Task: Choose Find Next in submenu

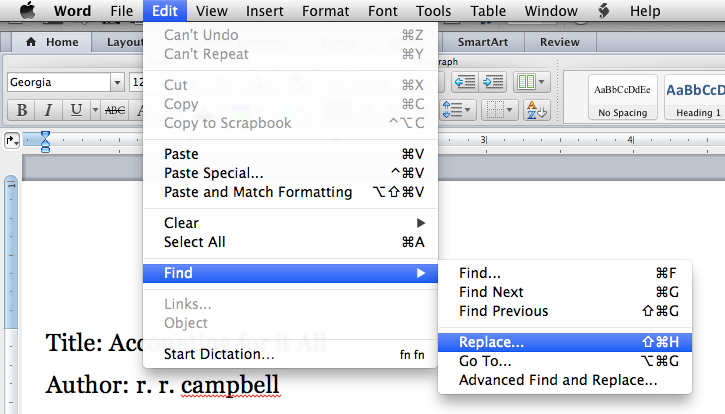Action: click(565, 292)
